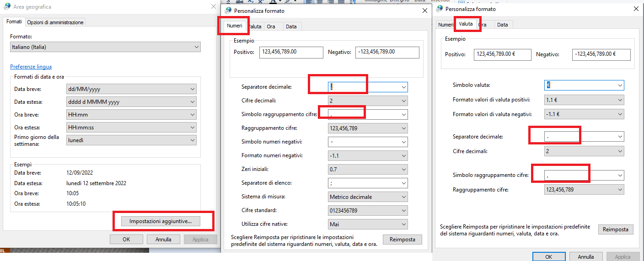The height and width of the screenshot is (261, 644).
Task: Open the Ora estesa HH:mm:ss dropdown
Action: [131, 128]
